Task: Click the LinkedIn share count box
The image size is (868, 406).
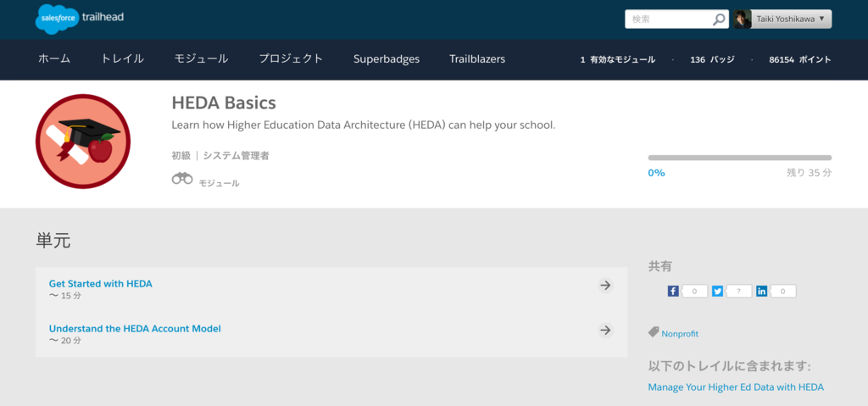Action: [x=783, y=291]
